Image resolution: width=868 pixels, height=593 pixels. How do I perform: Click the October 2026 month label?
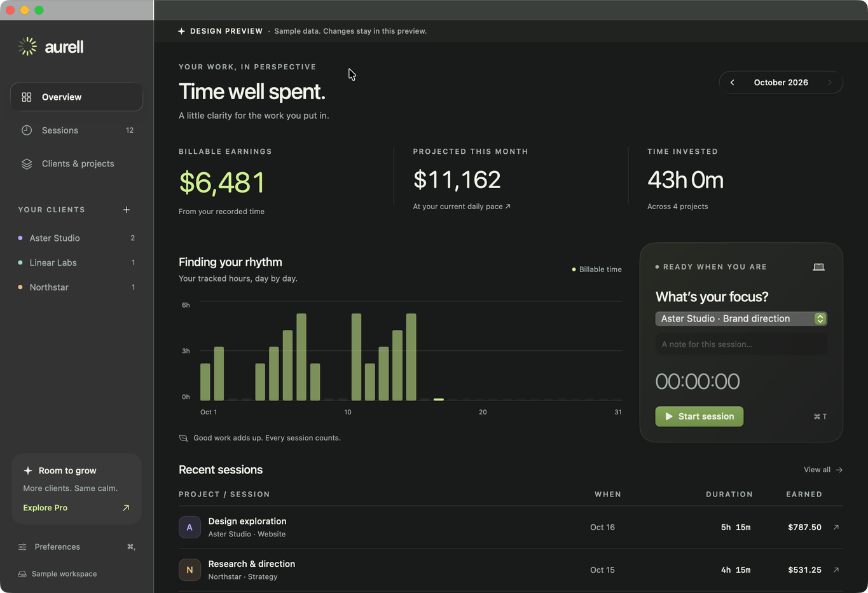781,83
